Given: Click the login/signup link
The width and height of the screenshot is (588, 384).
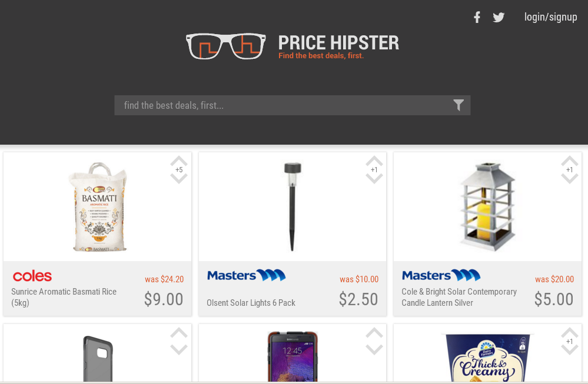Looking at the screenshot, I should (x=550, y=17).
